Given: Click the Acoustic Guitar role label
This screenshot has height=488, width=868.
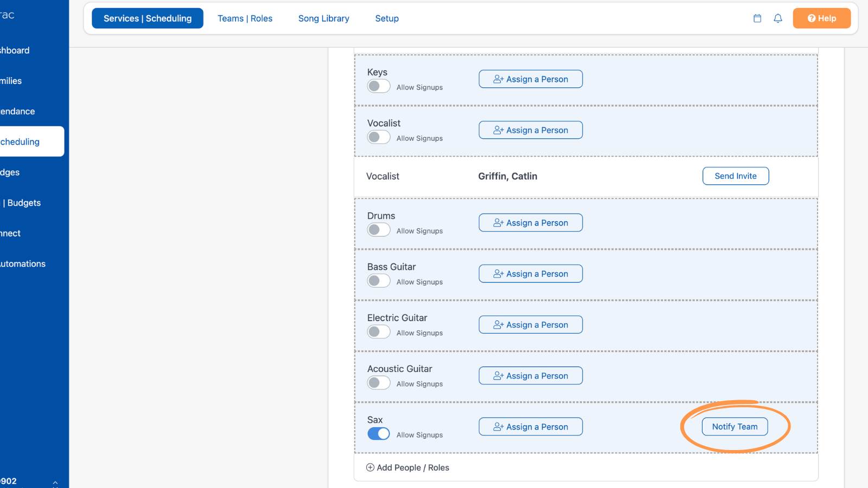Looking at the screenshot, I should (x=400, y=369).
